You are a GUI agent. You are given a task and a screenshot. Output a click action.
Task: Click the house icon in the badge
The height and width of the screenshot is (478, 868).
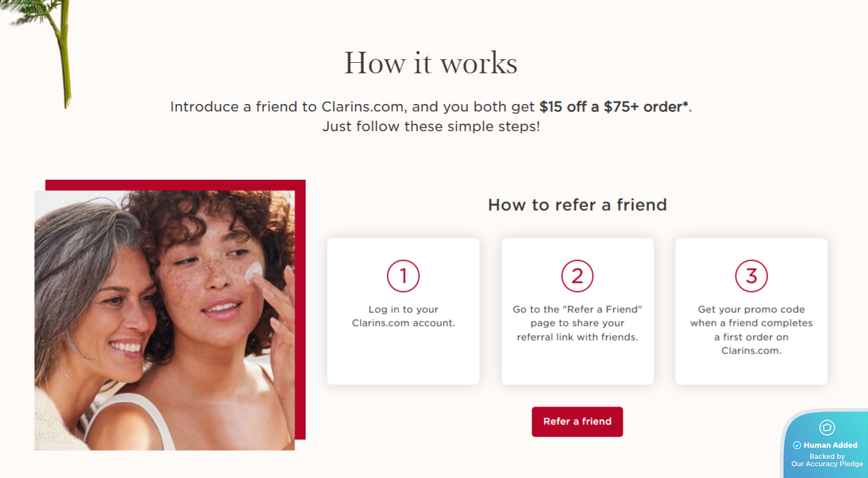coord(827,427)
